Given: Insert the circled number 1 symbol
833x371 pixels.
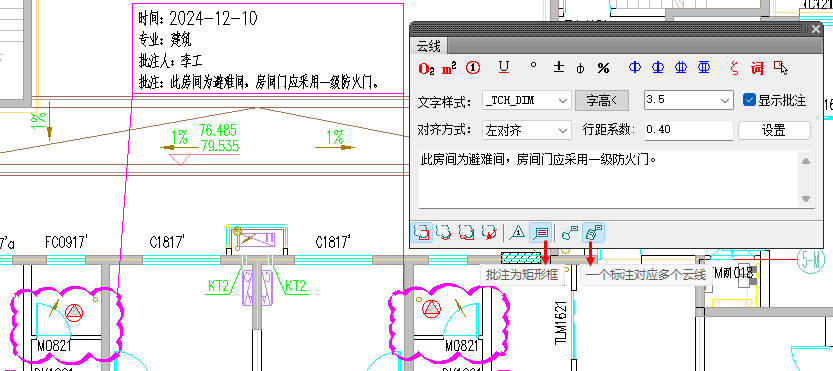Looking at the screenshot, I should pyautogui.click(x=473, y=68).
